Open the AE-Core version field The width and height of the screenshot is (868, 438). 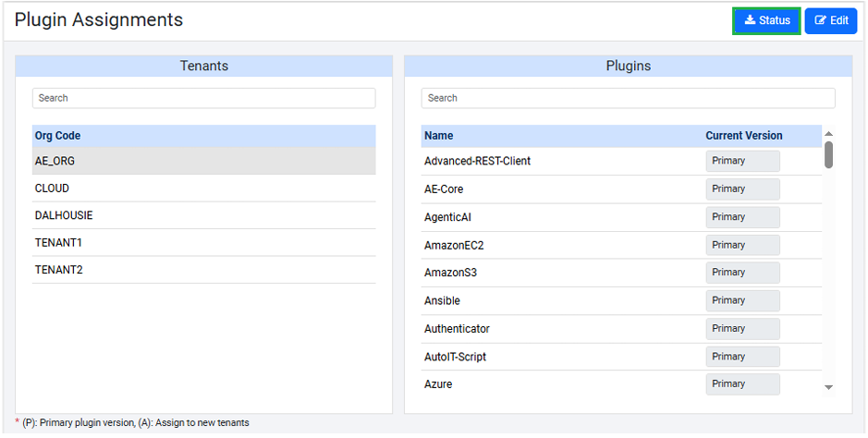[742, 189]
